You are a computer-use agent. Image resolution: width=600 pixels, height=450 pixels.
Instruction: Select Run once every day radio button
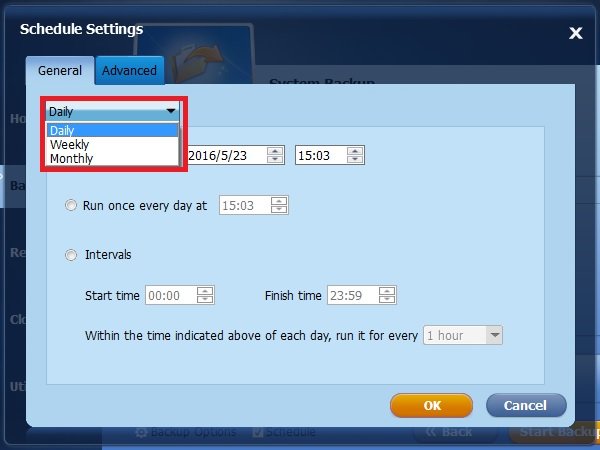click(x=71, y=205)
